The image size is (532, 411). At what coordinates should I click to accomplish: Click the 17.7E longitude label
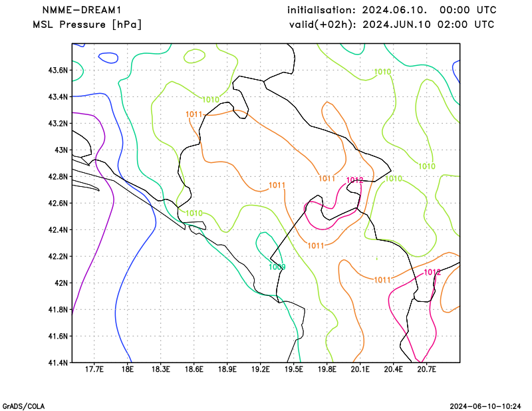pos(94,369)
